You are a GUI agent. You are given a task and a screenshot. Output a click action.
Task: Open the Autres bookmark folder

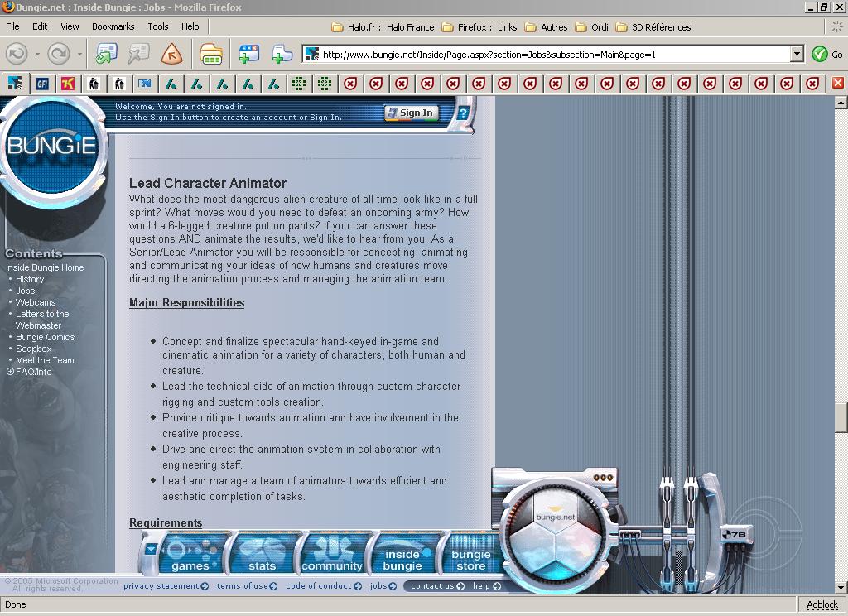click(547, 27)
